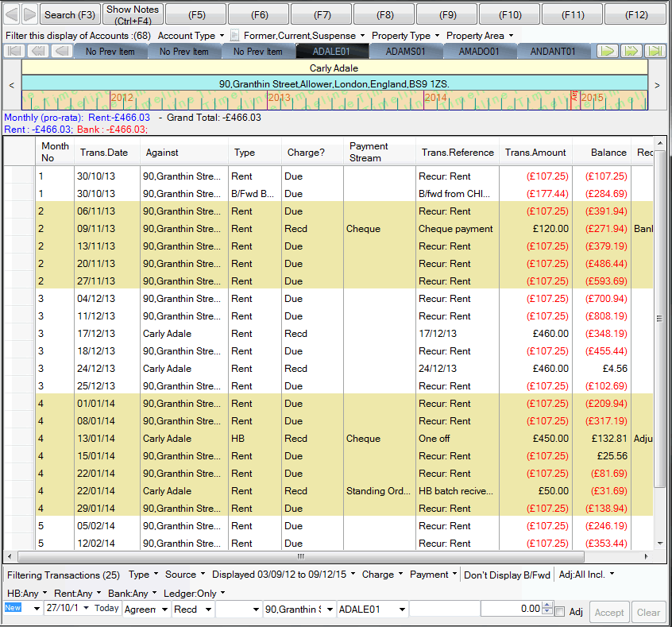Click the 2014 marker on the timeline

435,98
